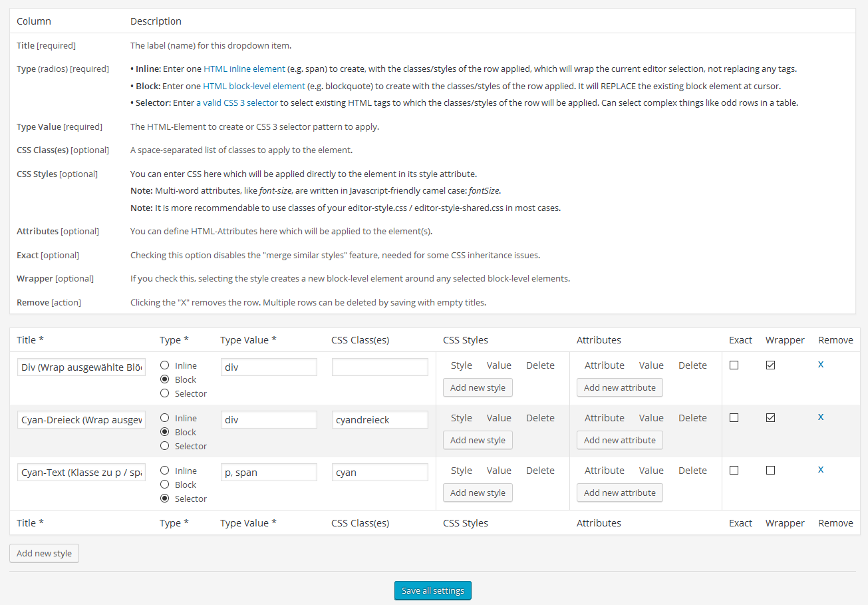The image size is (868, 605).
Task: Add new style in Cyan-Dreieck row
Action: (478, 440)
